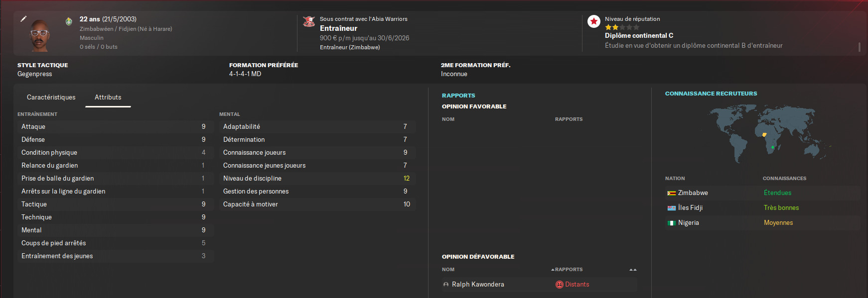Click the person icon beside Ralph Kawondera
Image resolution: width=868 pixels, height=298 pixels.
pyautogui.click(x=446, y=285)
